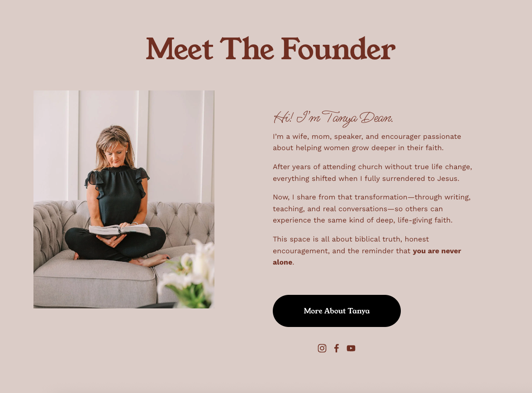The height and width of the screenshot is (393, 532).
Task: Select the paragraph starting I'm a wife, mom
Action: tap(367, 142)
